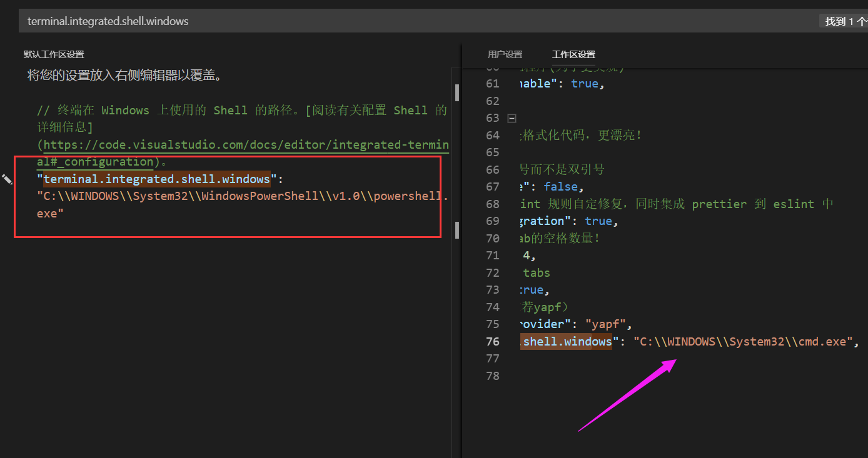This screenshot has height=458, width=868.
Task: Click the true value on line 69
Action: pyautogui.click(x=598, y=221)
